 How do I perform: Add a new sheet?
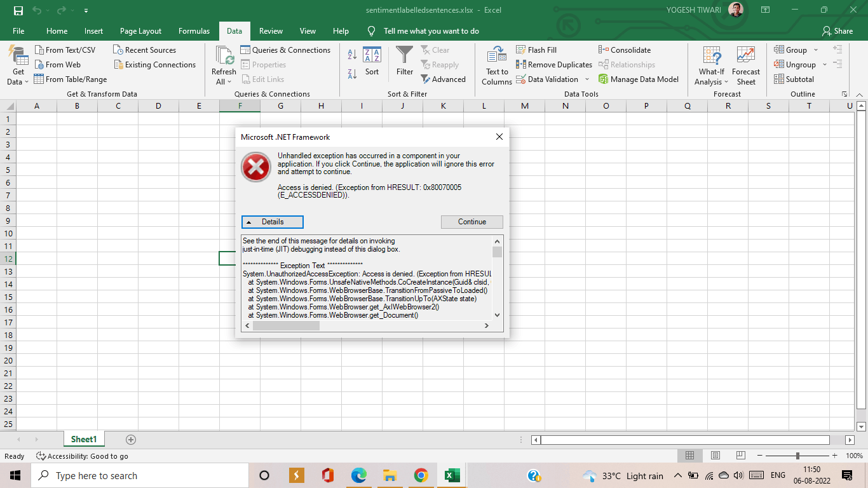pyautogui.click(x=131, y=439)
